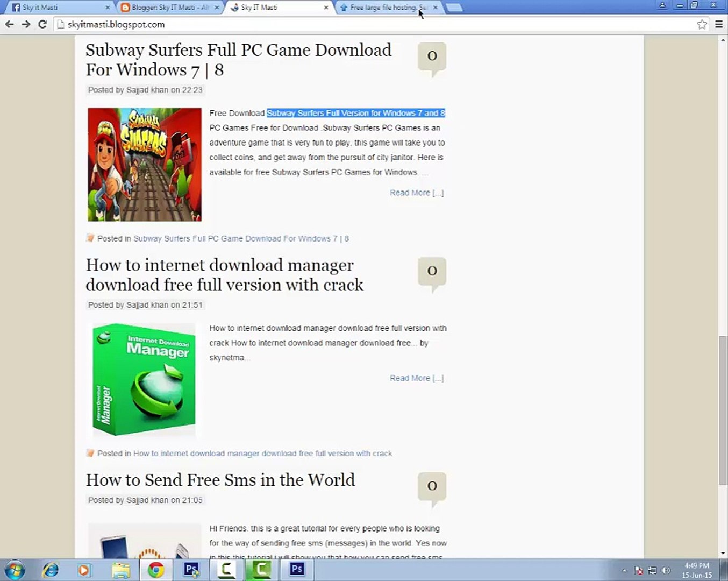
Task: Click the highlighted Subway Surfers Full Version text
Action: (x=356, y=113)
